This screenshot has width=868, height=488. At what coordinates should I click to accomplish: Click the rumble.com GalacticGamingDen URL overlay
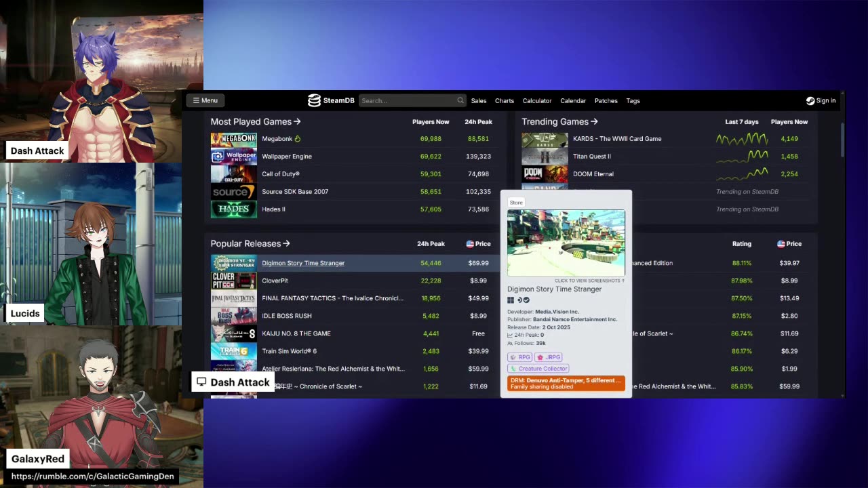[93, 476]
